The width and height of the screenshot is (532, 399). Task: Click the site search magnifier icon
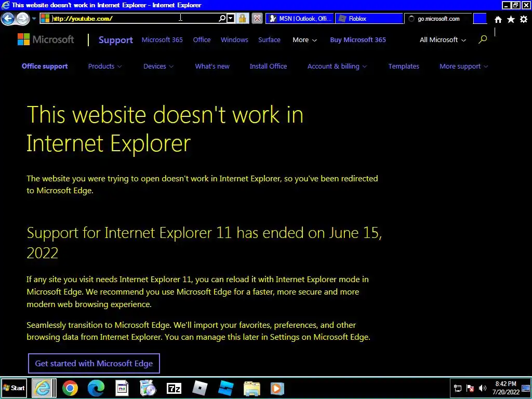click(x=483, y=39)
